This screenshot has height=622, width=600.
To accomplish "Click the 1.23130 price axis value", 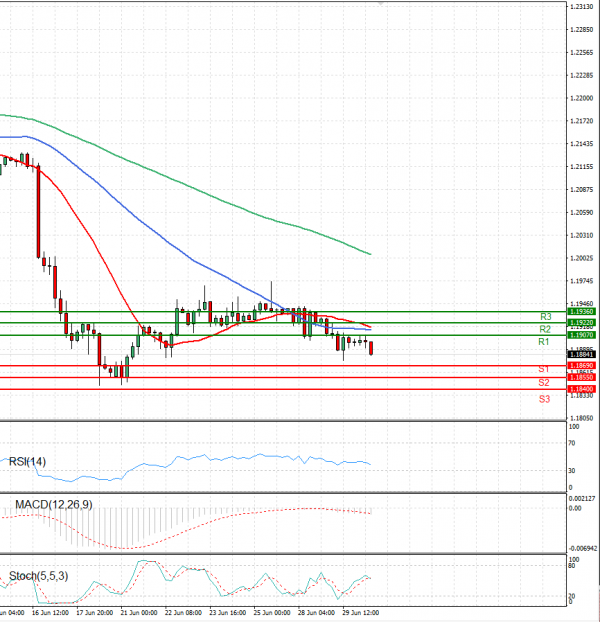I will point(582,7).
